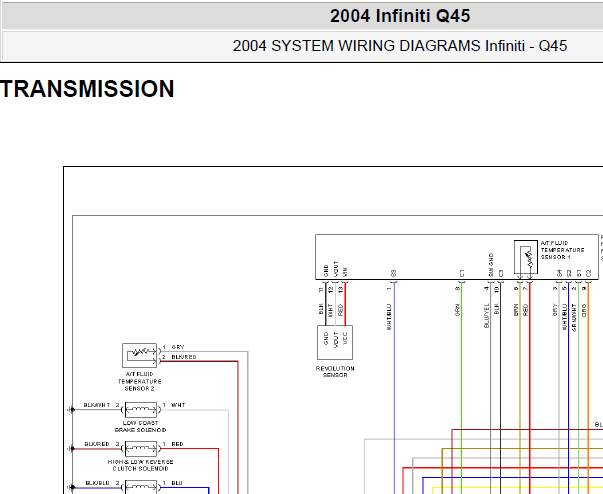This screenshot has height=494, width=603.
Task: Click the S3 terminal label
Action: (393, 273)
